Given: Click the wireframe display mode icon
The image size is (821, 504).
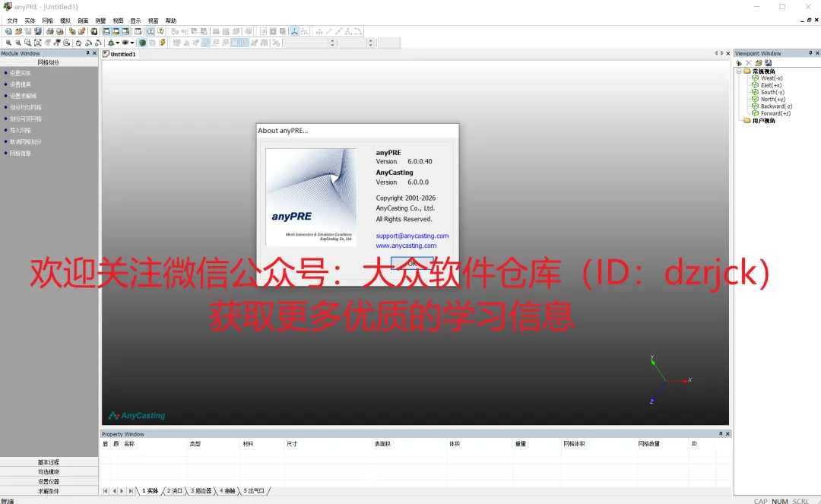Looking at the screenshot, I should point(152,43).
